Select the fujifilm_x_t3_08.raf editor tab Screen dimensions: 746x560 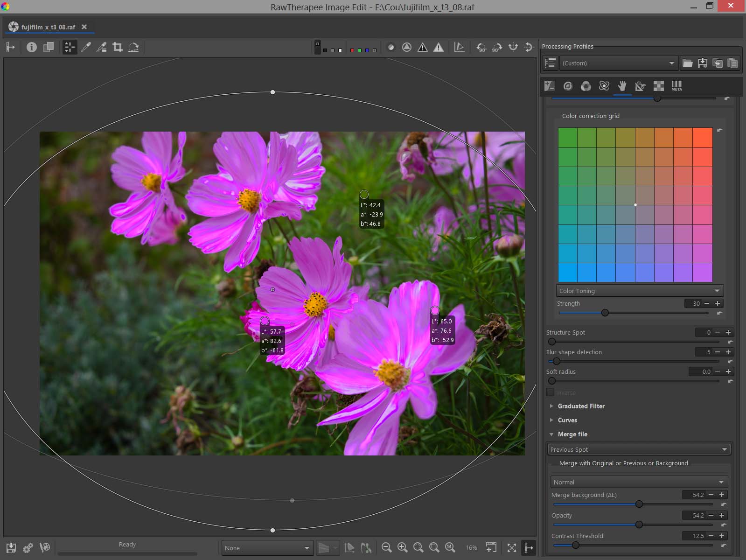[48, 27]
